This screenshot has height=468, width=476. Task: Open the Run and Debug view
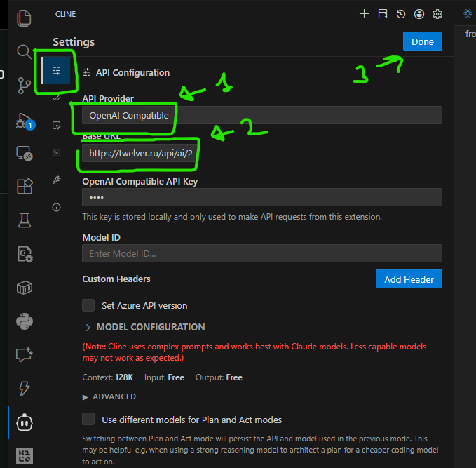click(x=25, y=121)
